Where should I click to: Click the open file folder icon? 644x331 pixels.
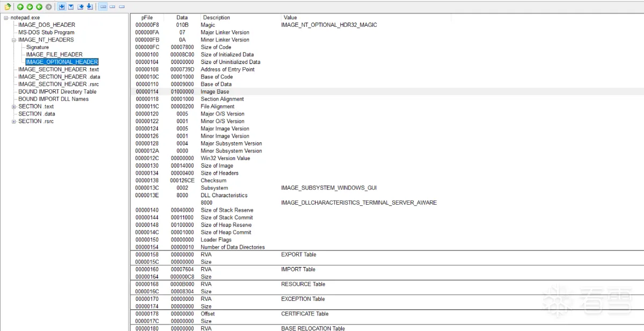pyautogui.click(x=8, y=7)
